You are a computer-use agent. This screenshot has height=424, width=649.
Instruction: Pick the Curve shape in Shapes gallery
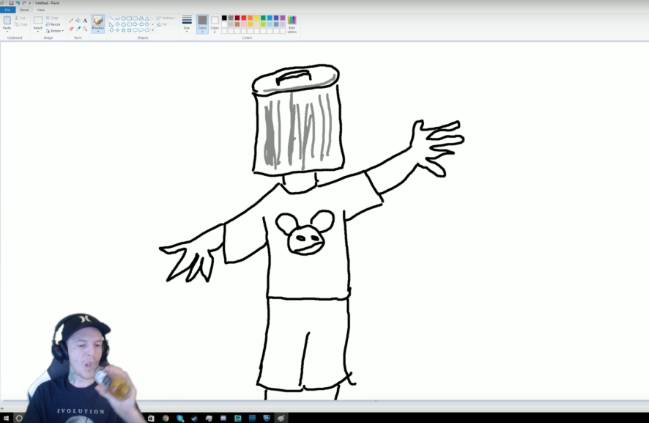118,18
